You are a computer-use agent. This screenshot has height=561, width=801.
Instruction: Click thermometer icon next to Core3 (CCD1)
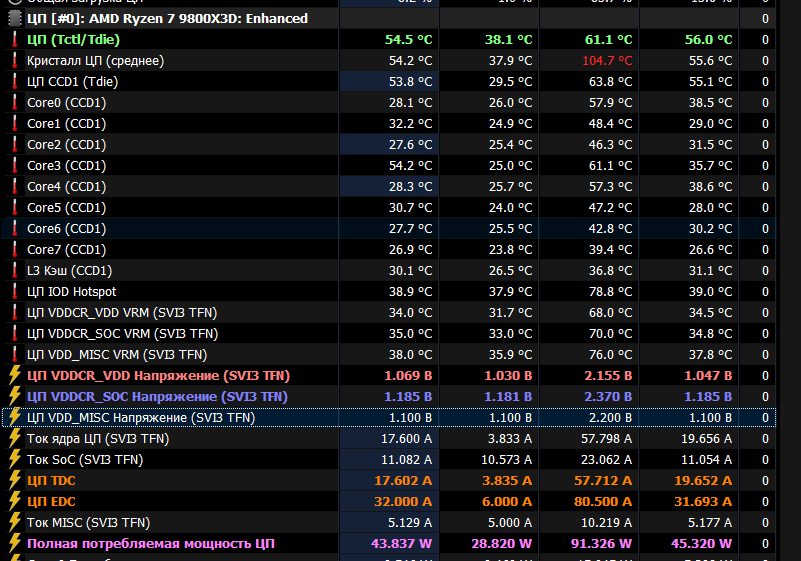15,165
